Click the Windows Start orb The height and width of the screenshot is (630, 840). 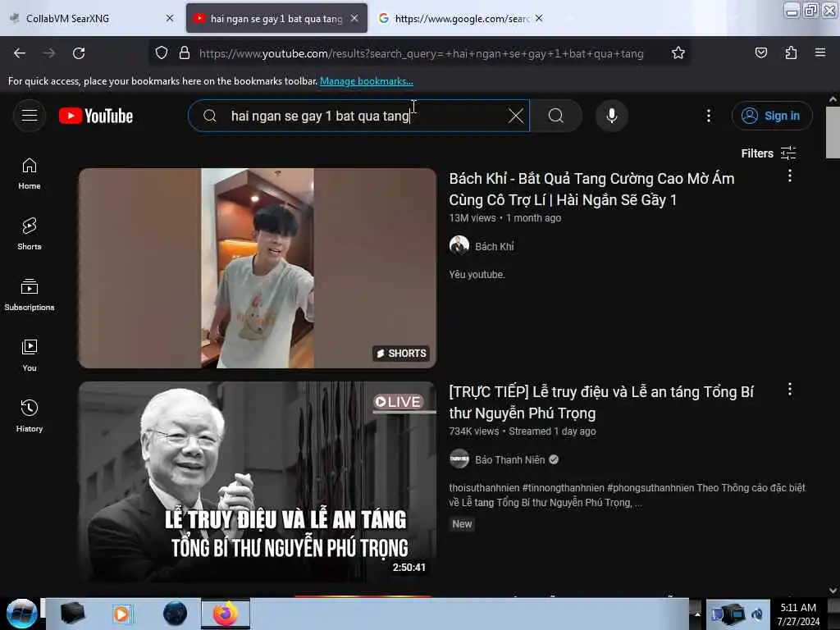(21, 614)
